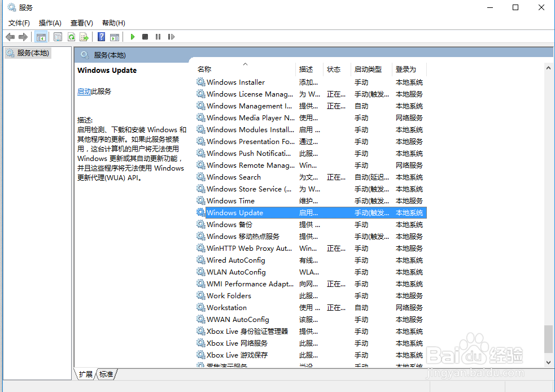
Task: Pause the service with the pause icon
Action: 158,37
